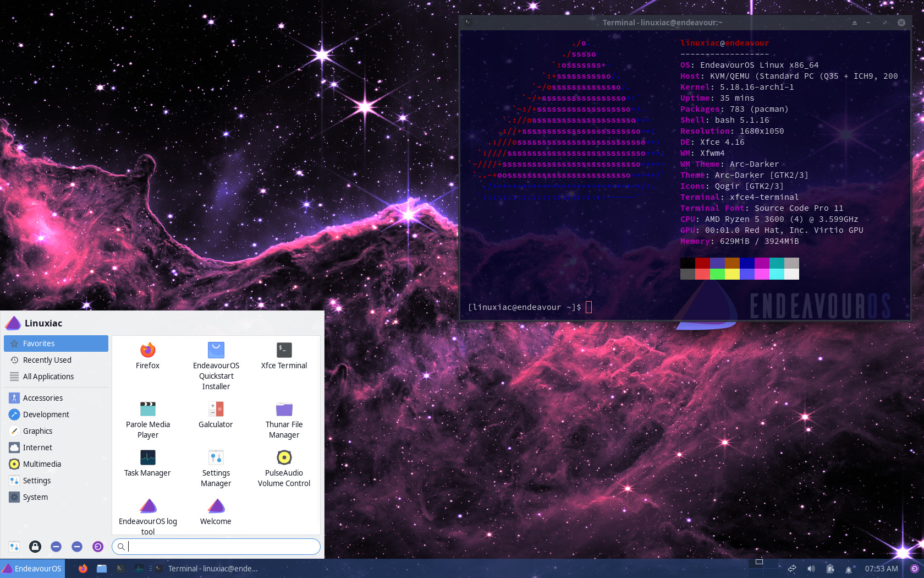Open settings icon in menu footer
The height and width of the screenshot is (578, 924).
click(x=14, y=547)
